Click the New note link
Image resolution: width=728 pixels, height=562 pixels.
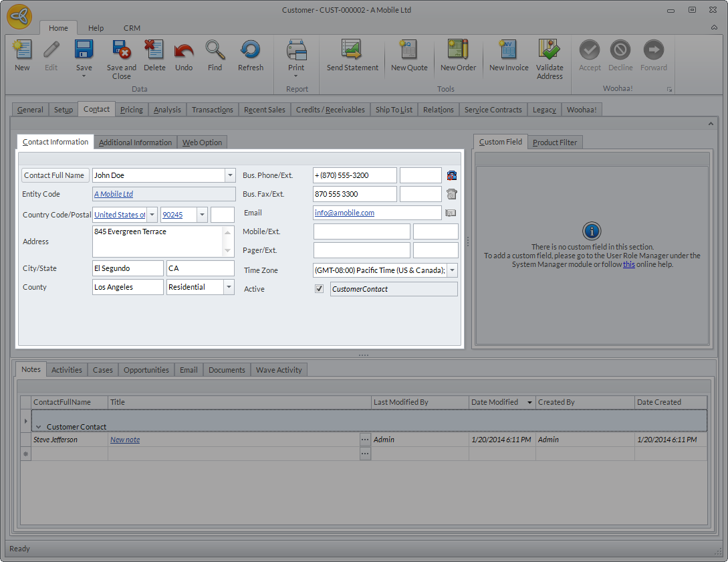(125, 440)
